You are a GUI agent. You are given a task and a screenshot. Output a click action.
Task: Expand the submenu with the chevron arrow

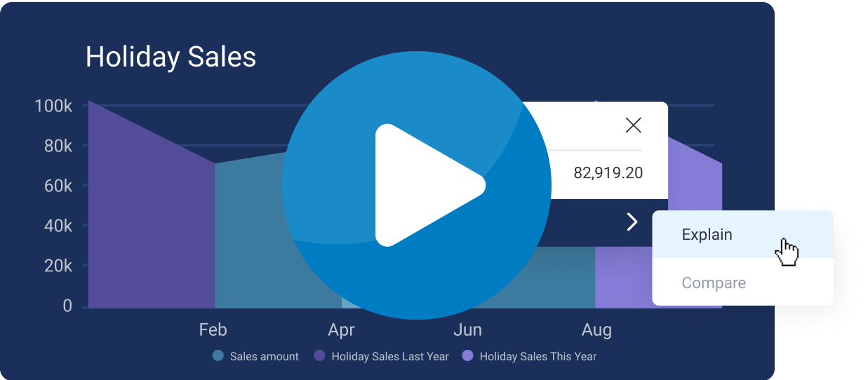pos(632,222)
